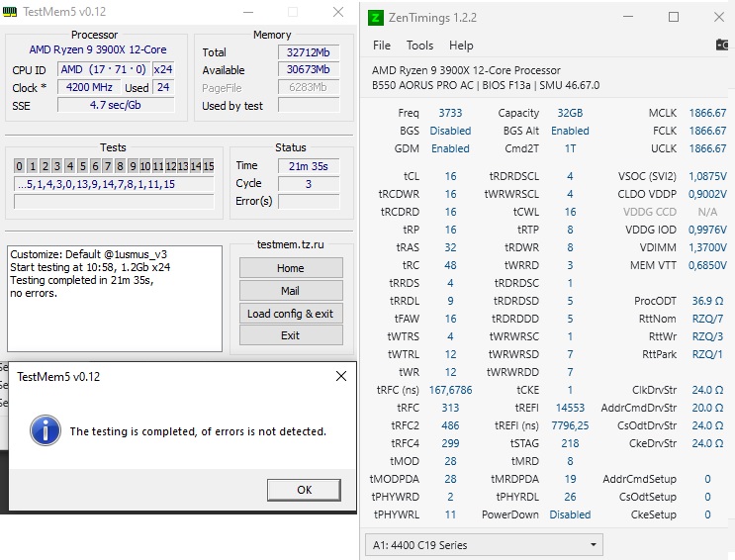Screen dimensions: 735x560
Task: Click the CPU ID AMD (17·71·0) field
Action: (x=104, y=69)
